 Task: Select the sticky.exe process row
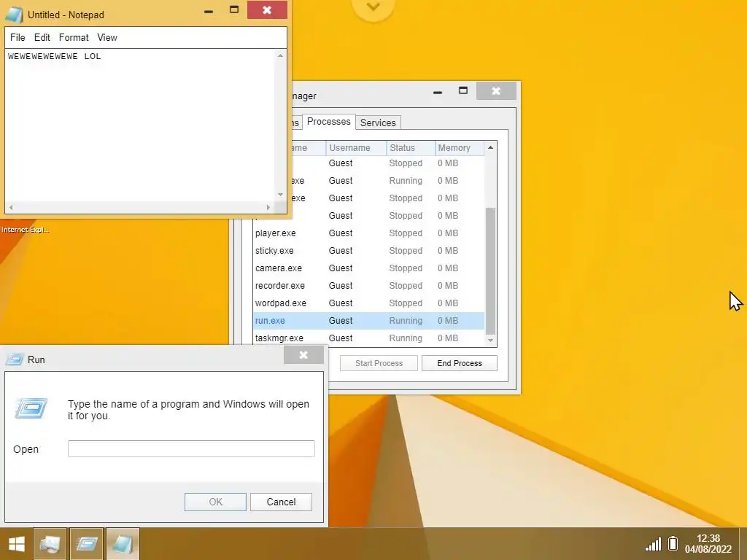coord(368,251)
